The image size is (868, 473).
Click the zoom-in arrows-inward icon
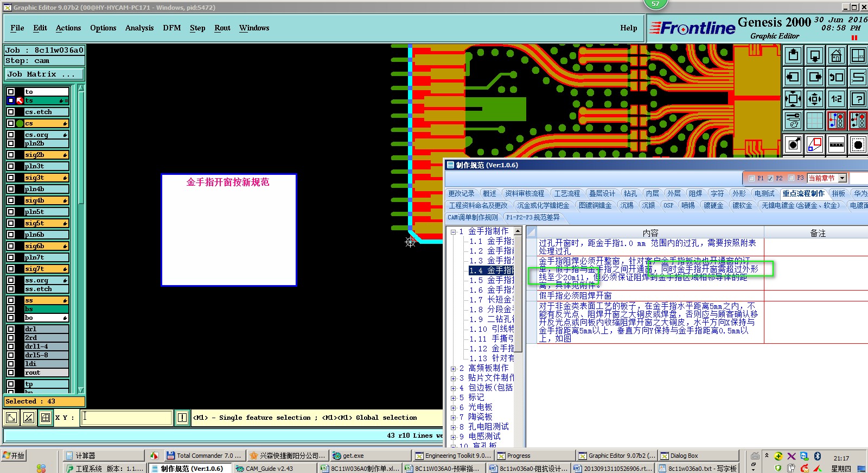[793, 99]
